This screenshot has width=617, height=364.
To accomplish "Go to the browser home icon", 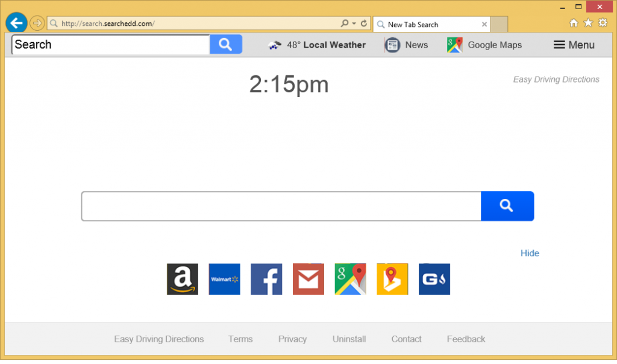I will [574, 23].
